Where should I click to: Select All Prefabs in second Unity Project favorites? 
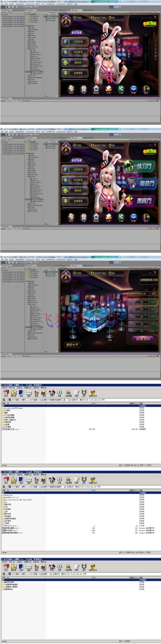point(34,148)
